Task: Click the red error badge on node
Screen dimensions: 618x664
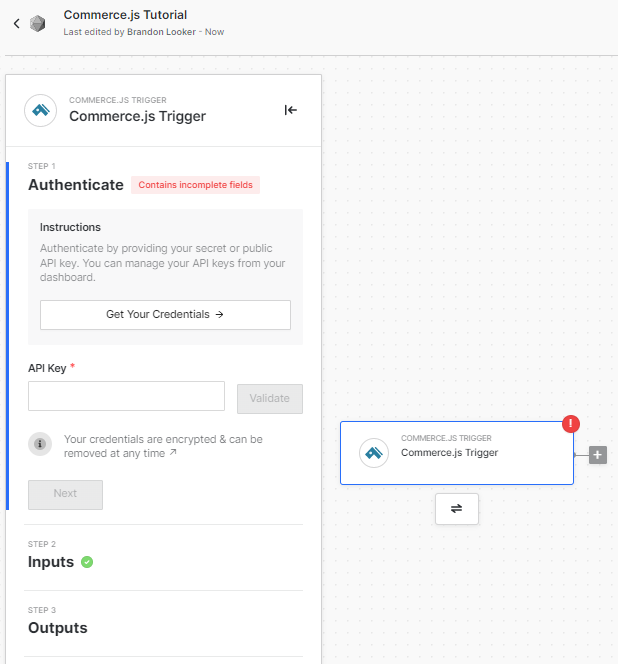Action: [x=571, y=424]
